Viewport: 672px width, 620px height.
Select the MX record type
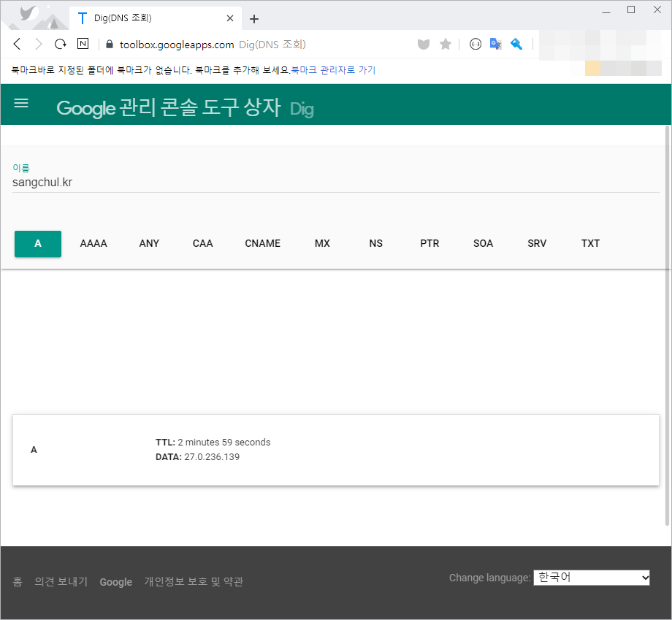[322, 244]
